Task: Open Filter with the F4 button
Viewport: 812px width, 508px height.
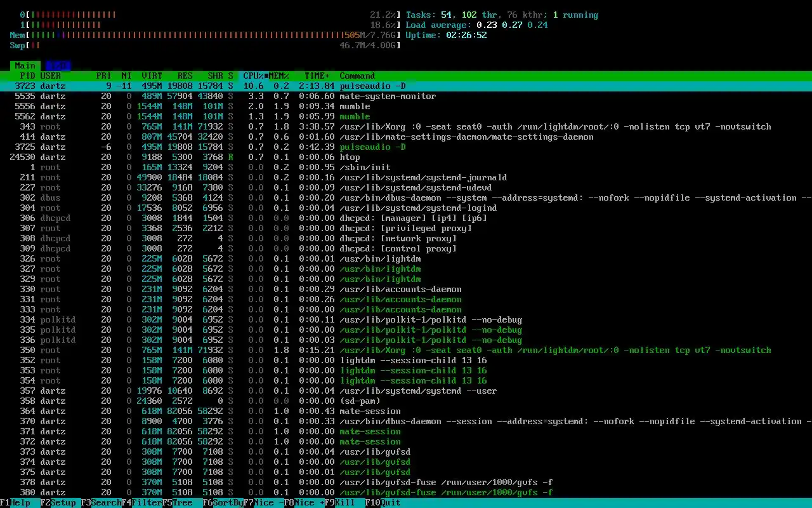Action: 142,502
